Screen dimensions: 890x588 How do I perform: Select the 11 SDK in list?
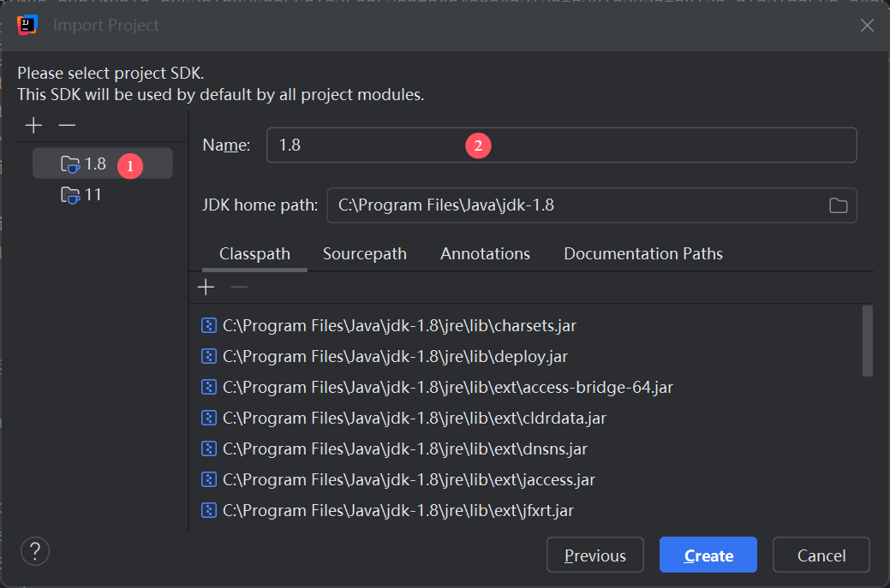(x=93, y=194)
